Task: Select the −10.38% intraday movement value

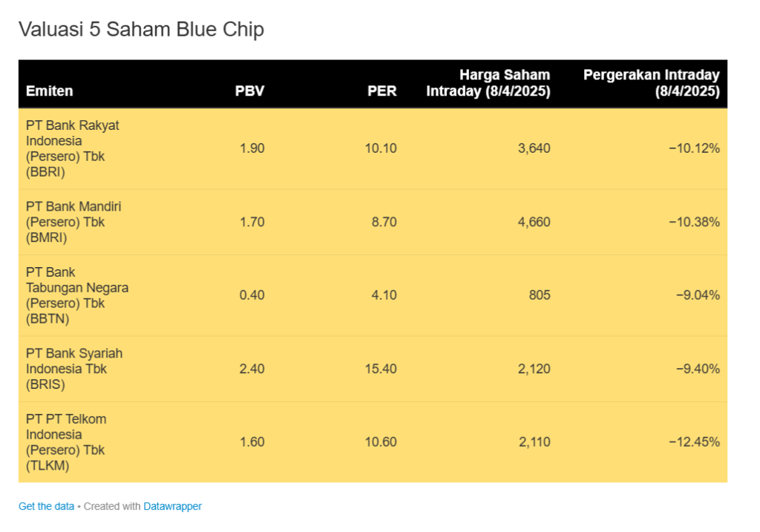Action: [694, 222]
